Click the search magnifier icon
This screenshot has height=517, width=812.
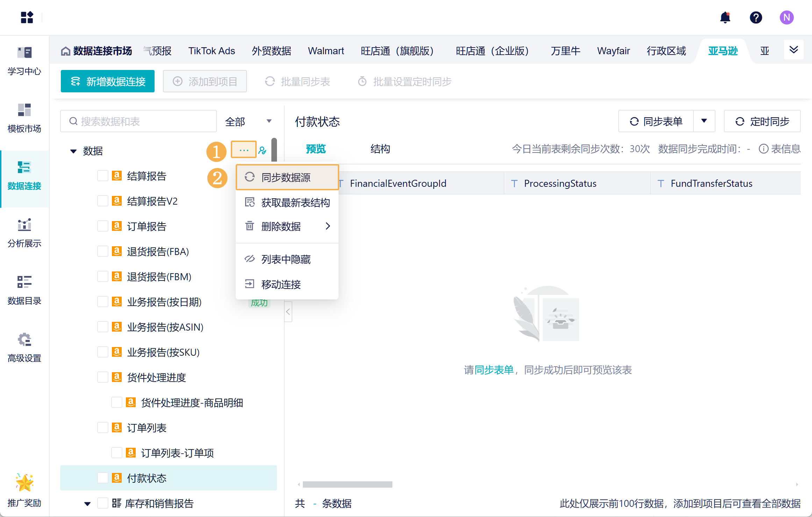tap(73, 121)
